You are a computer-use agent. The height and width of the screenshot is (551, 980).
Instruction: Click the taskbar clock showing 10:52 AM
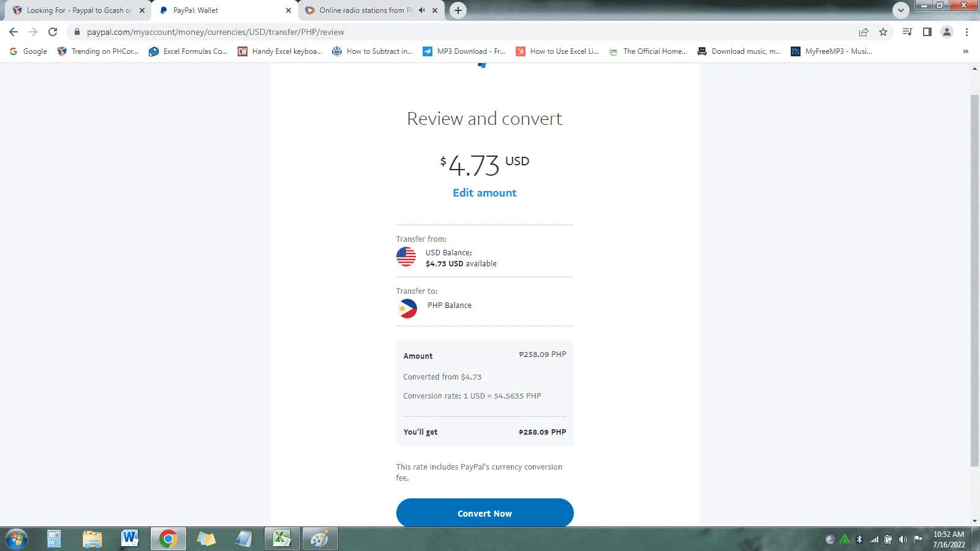click(949, 539)
